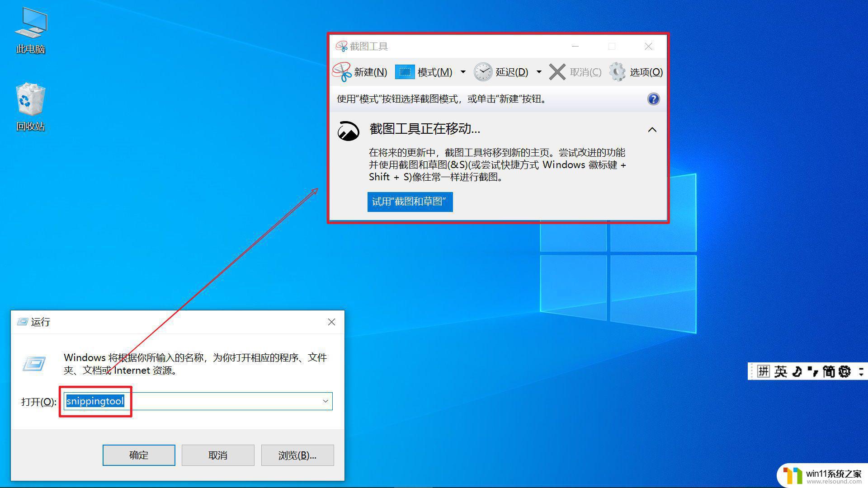The height and width of the screenshot is (488, 868).
Task: Click the Snip & Sketch mountain icon
Action: pos(349,131)
